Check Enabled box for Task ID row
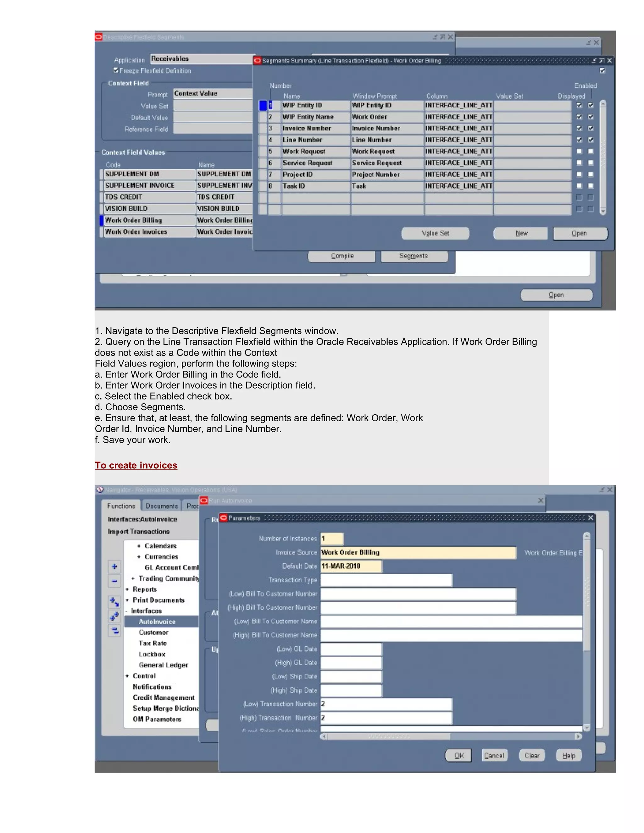644x833 pixels. 591,186
